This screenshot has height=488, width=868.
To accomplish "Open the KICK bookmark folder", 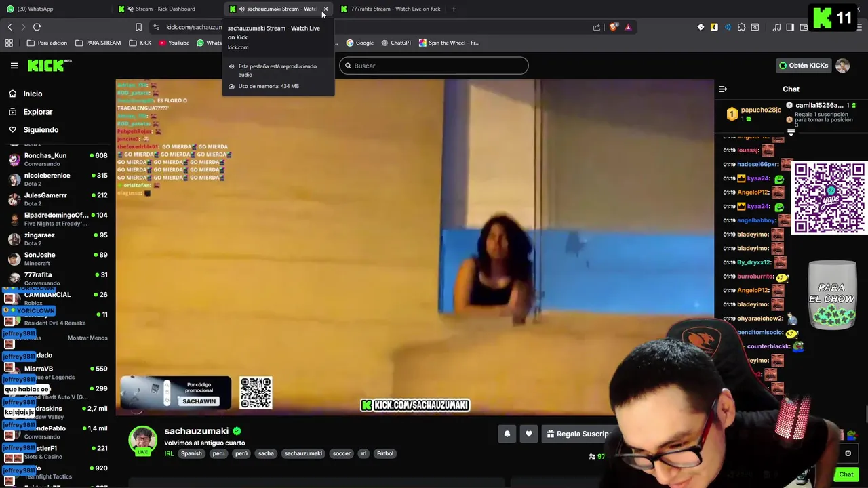I will (x=140, y=43).
